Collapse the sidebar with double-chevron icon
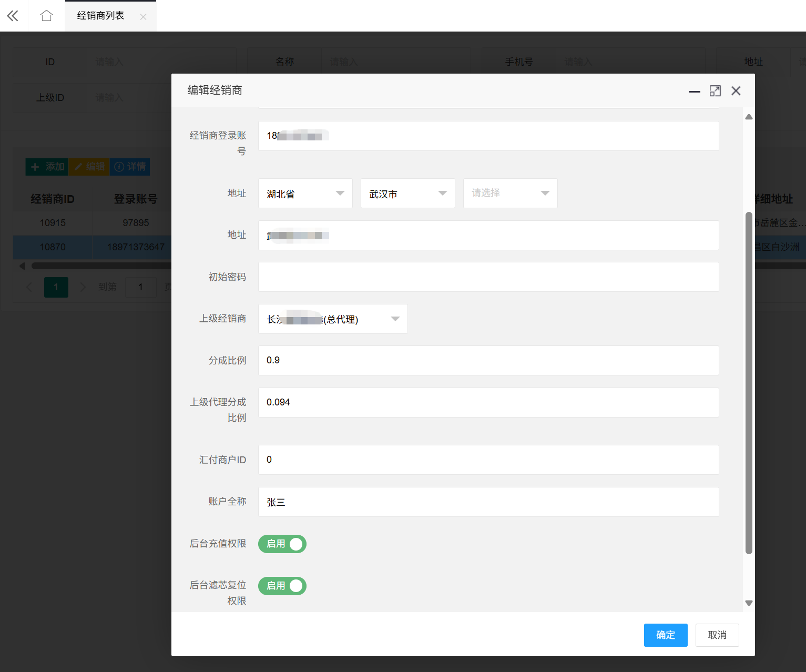The height and width of the screenshot is (672, 806). tap(13, 16)
